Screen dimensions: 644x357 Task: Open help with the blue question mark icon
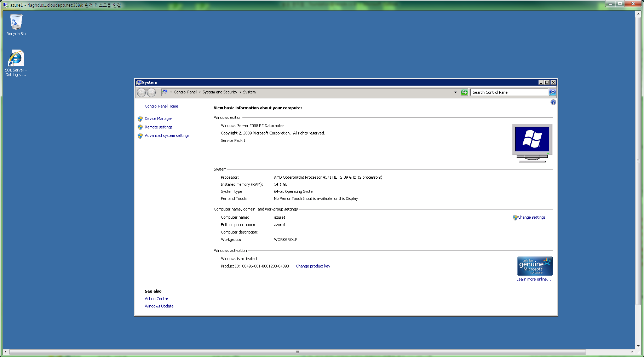(553, 102)
